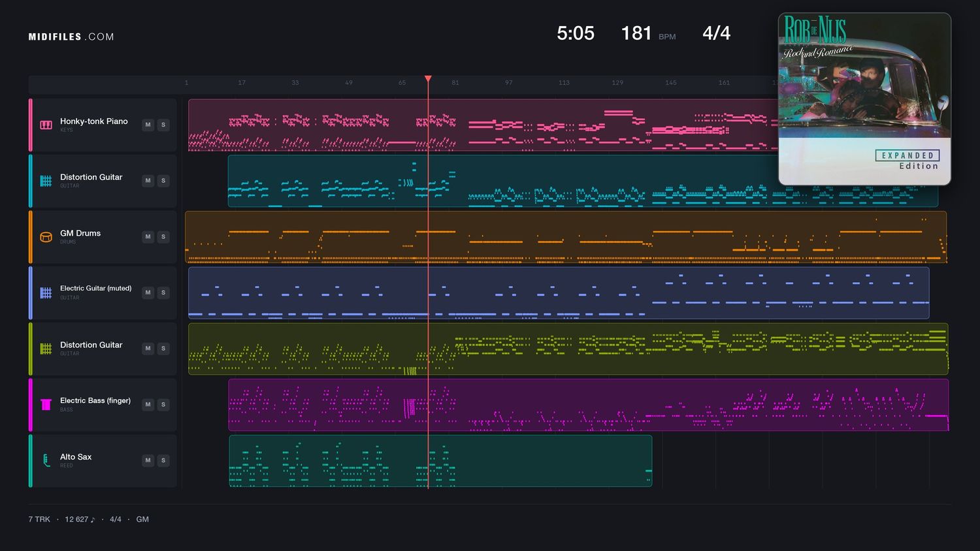Click the magenta Electric Bass MIDI clip
This screenshot has width=980, height=551.
(x=588, y=405)
